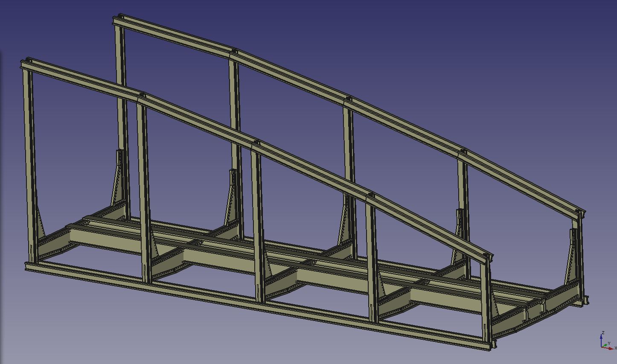Select the shortest front post at right end

pos(486,299)
